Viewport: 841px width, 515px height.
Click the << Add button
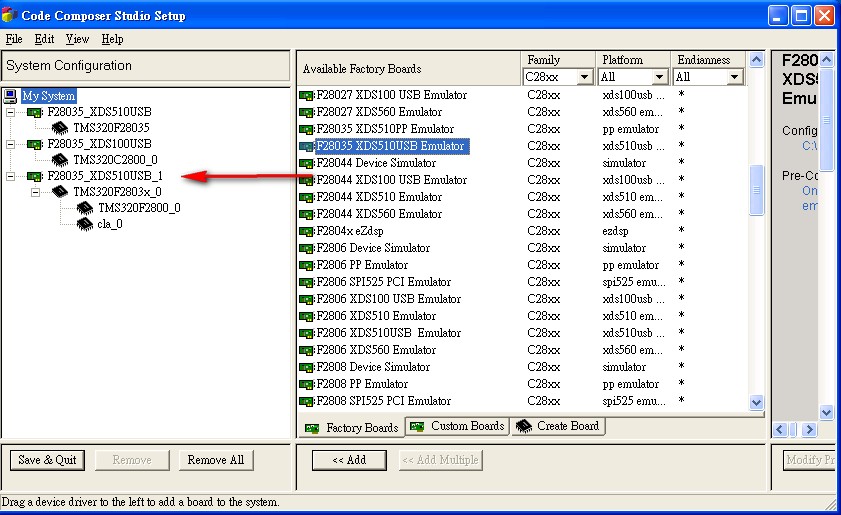[x=349, y=460]
